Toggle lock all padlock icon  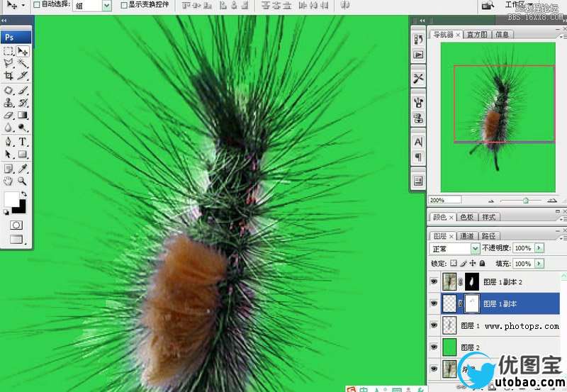click(483, 263)
